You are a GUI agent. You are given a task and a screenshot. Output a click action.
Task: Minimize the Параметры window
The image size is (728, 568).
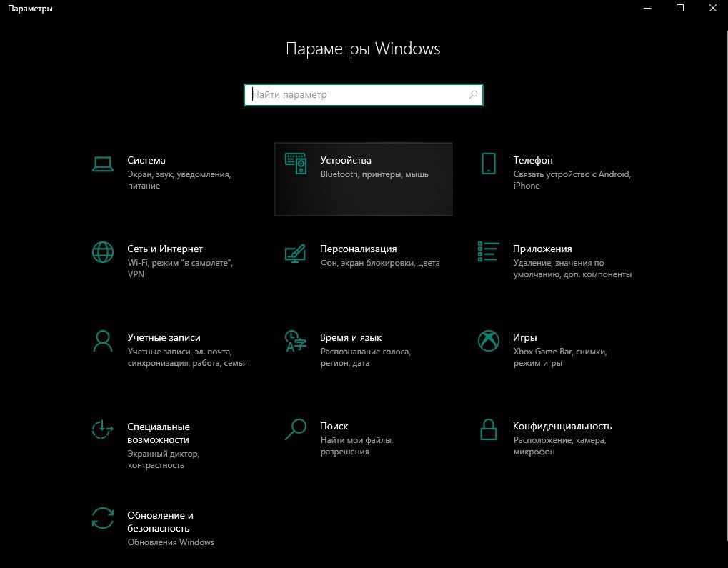tap(647, 9)
